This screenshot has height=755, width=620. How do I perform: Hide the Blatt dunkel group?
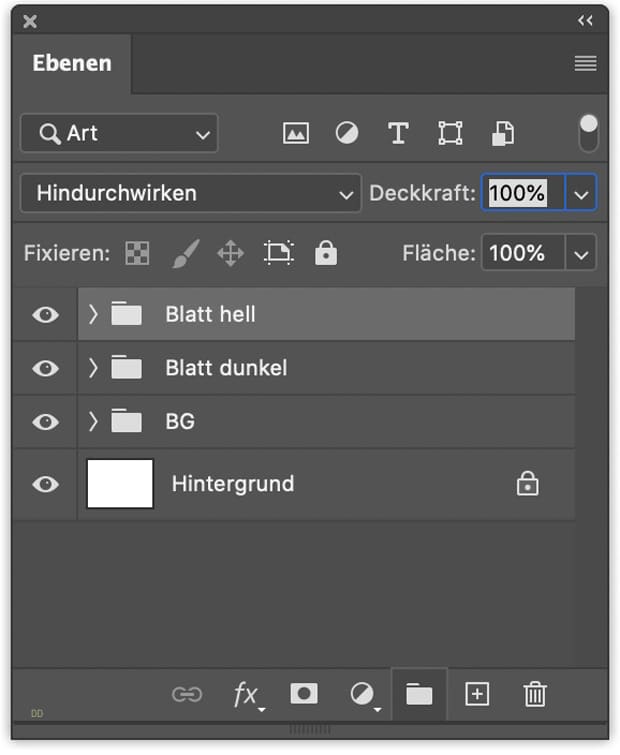[45, 368]
